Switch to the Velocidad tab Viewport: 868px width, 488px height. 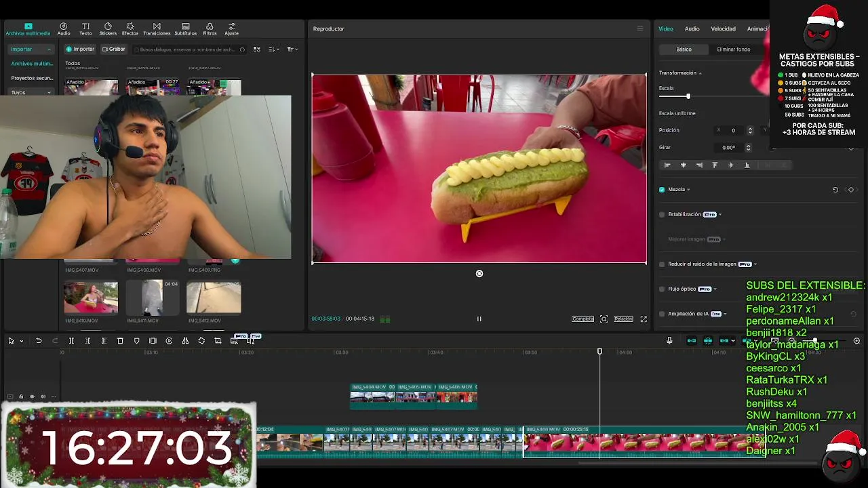723,28
